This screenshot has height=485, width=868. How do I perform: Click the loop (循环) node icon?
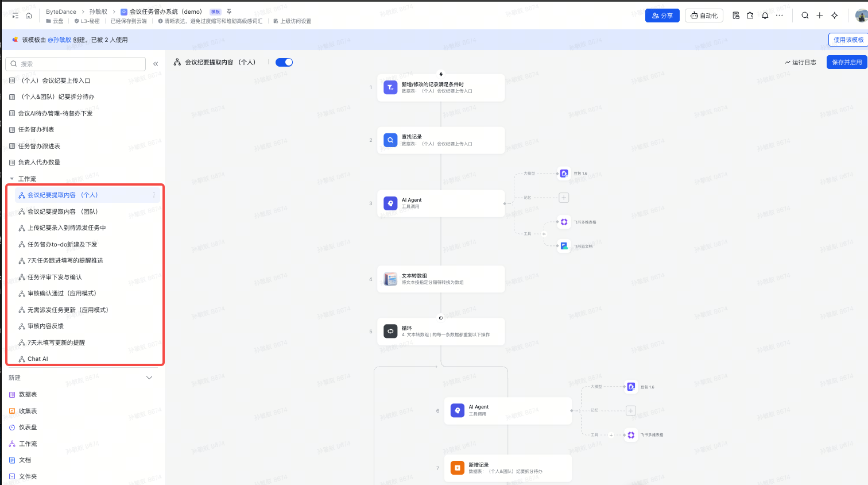390,331
